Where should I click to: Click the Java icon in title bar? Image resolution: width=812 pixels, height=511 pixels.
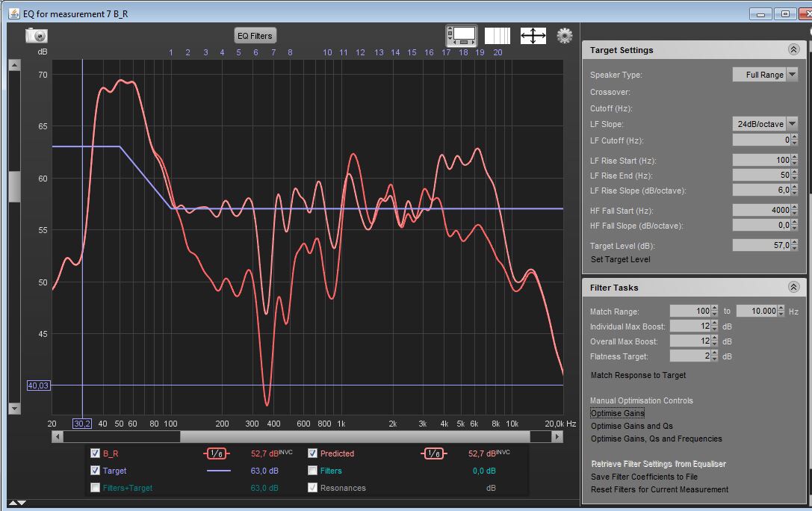[14, 13]
